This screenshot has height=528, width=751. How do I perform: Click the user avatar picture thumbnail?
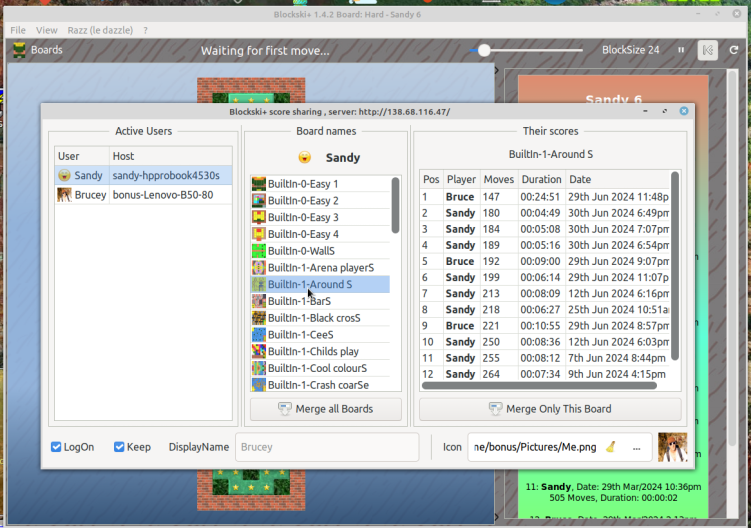coord(672,447)
